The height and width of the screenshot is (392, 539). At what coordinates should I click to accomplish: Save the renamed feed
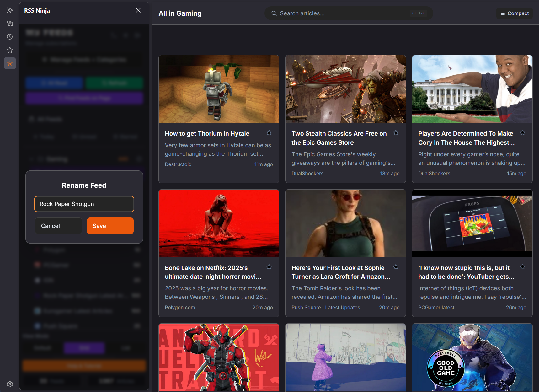(110, 226)
